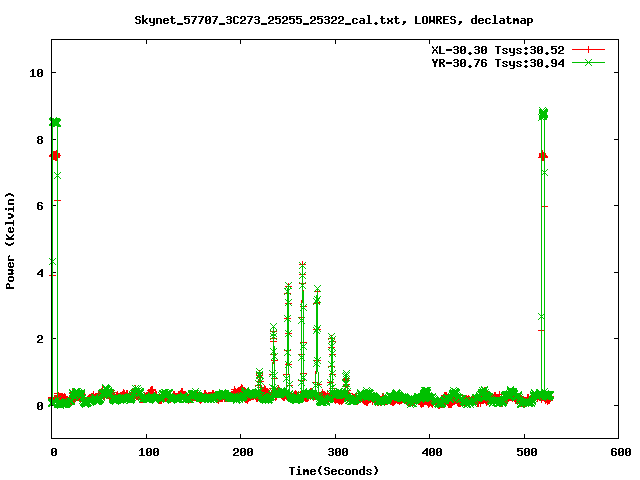Click the y-axis tick label 2
Image resolution: width=640 pixels, height=480 pixels.
[x=40, y=339]
